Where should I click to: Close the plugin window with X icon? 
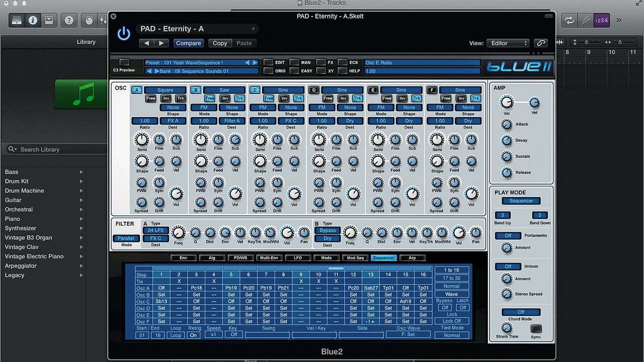113,16
